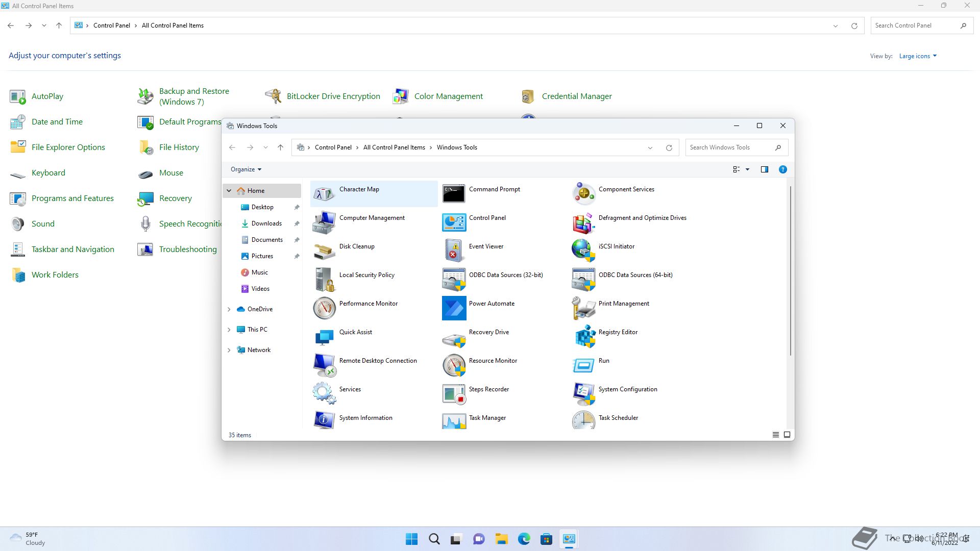Click Search Windows Tools field

[x=737, y=147]
